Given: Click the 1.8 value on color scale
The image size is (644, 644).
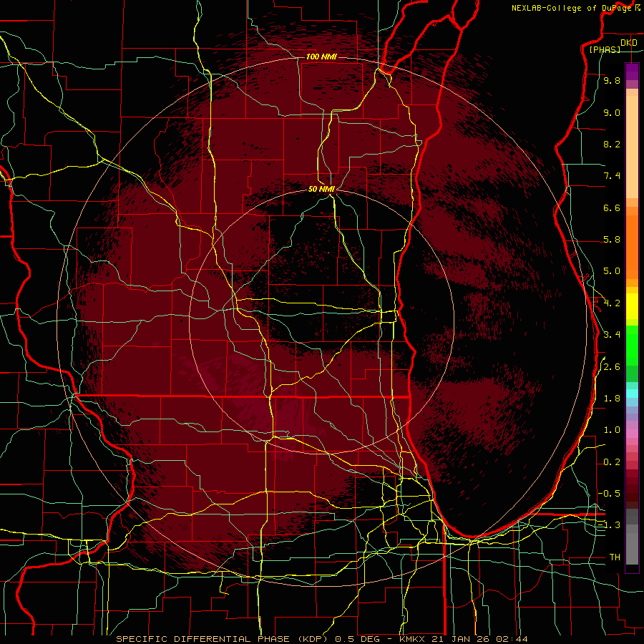Looking at the screenshot, I should (612, 399).
